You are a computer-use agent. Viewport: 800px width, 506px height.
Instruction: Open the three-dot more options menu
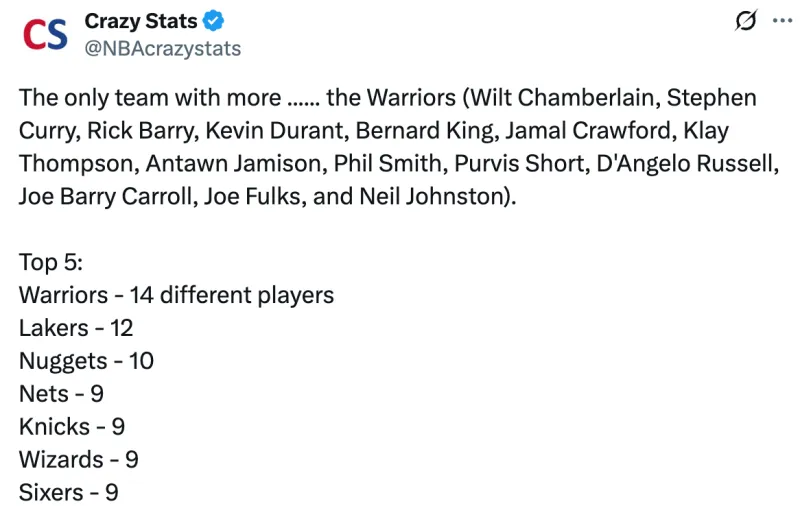[781, 20]
